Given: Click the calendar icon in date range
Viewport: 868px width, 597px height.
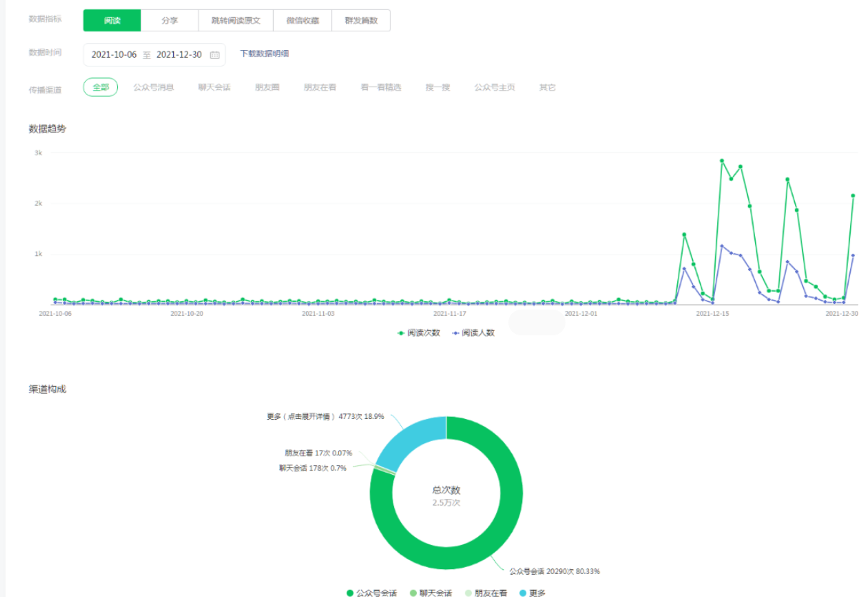Looking at the screenshot, I should click(x=214, y=55).
